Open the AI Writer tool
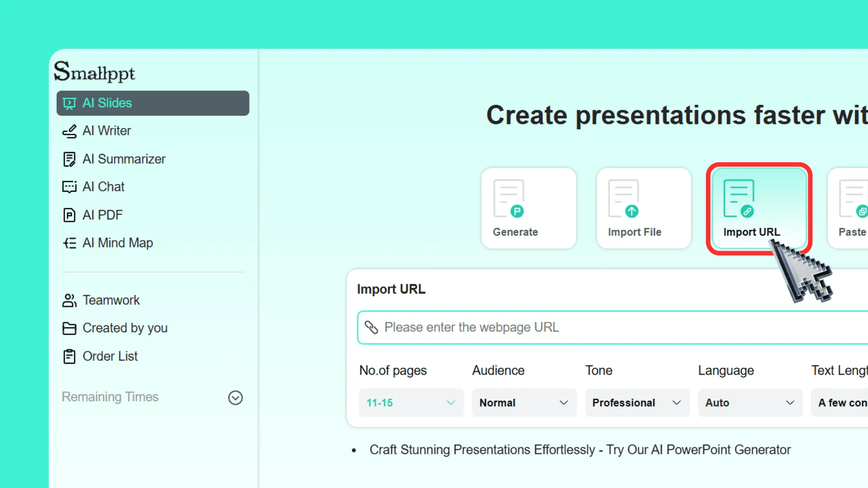868x488 pixels. pos(107,131)
